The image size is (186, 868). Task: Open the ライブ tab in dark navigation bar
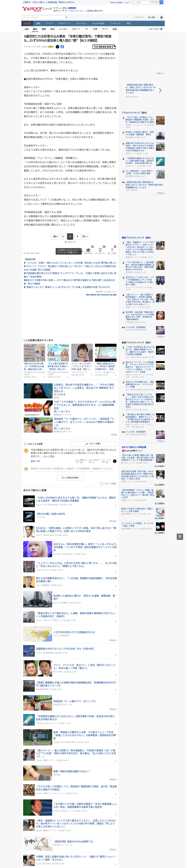point(49,24)
